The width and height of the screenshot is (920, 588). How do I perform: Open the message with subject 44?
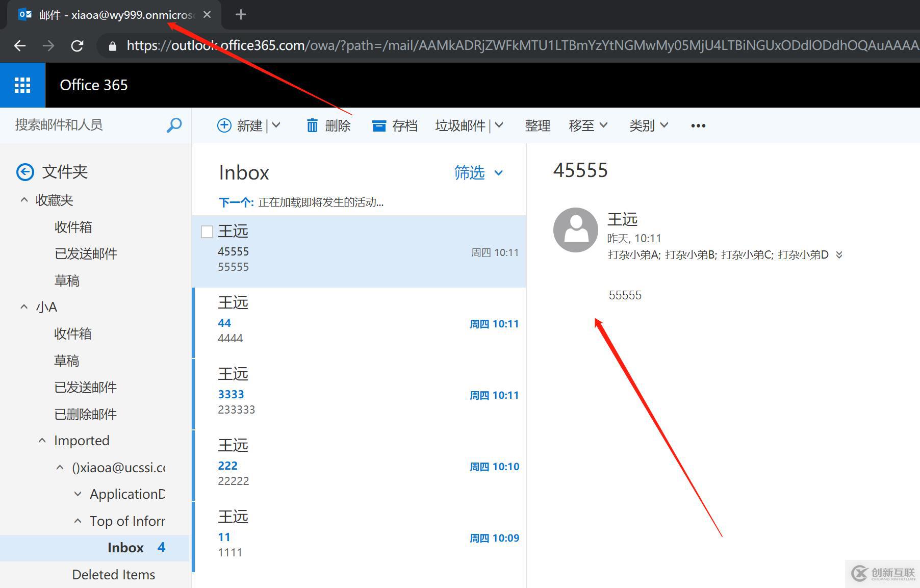(359, 323)
